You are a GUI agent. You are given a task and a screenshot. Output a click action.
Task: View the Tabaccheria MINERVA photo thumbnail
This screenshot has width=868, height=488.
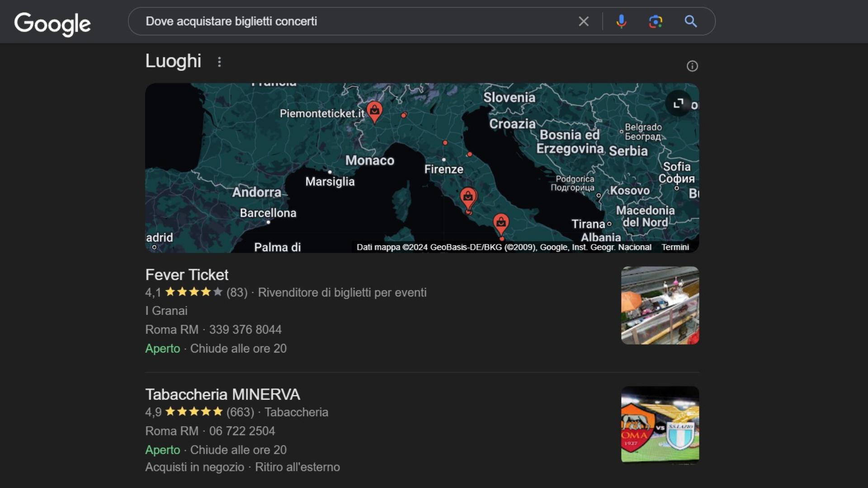(660, 425)
